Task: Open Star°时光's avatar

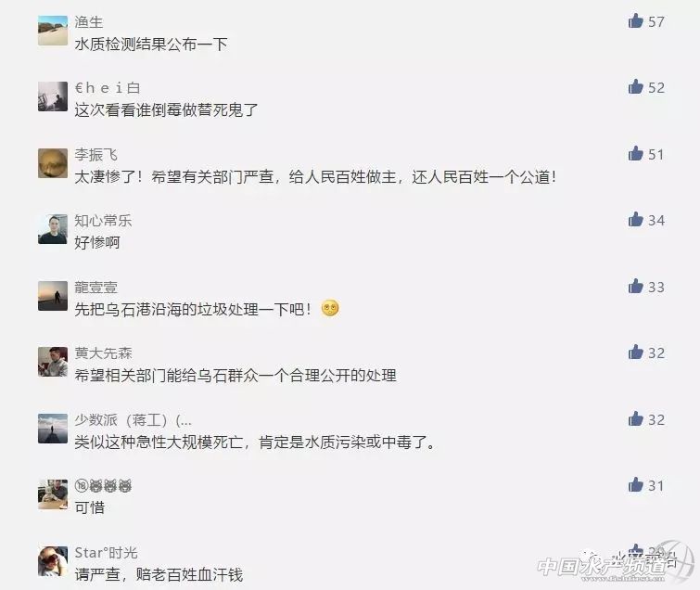Action: pos(53,561)
